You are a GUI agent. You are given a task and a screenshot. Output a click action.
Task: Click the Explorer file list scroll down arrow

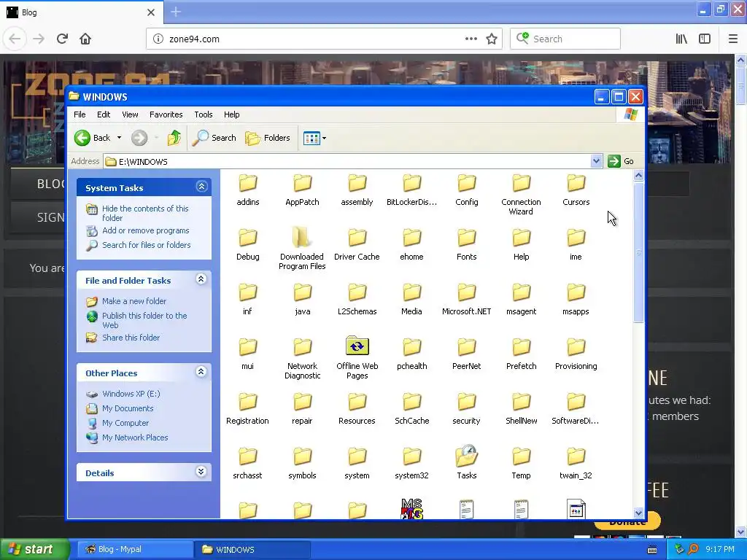(638, 513)
